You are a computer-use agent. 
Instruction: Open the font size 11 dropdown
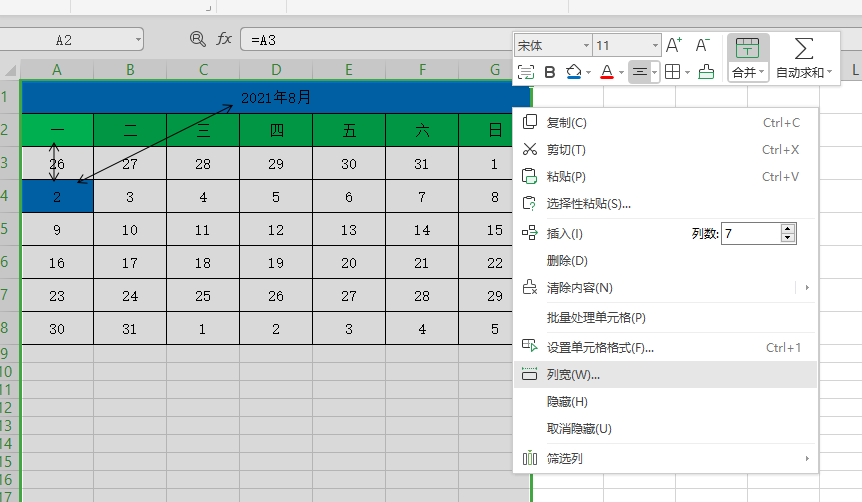point(655,45)
